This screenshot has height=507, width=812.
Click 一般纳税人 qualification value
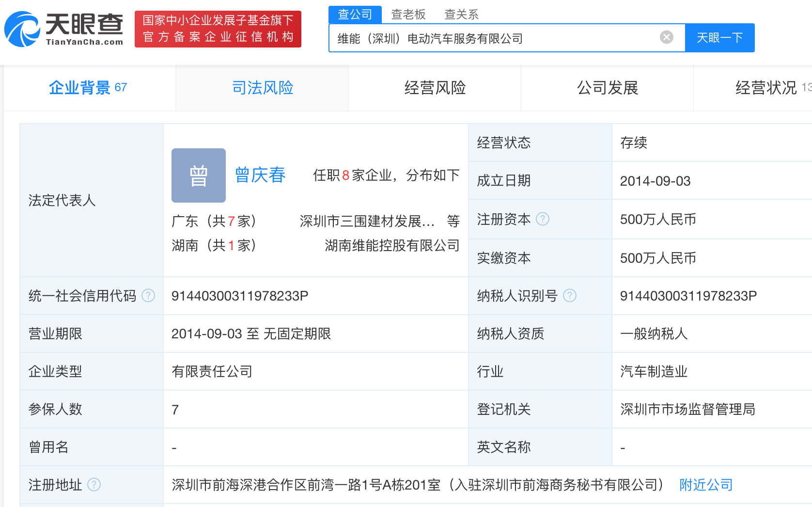pyautogui.click(x=654, y=334)
